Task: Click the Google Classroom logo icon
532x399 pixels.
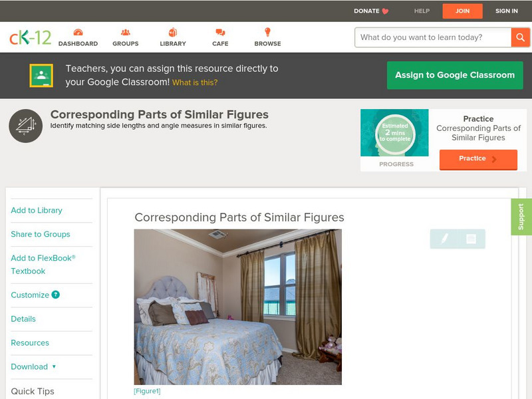Action: (x=41, y=75)
